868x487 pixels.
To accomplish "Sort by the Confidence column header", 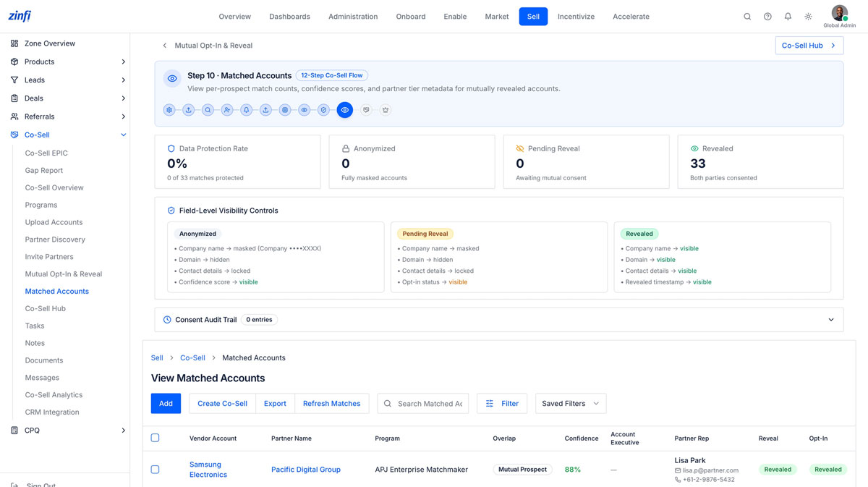I will coord(582,439).
